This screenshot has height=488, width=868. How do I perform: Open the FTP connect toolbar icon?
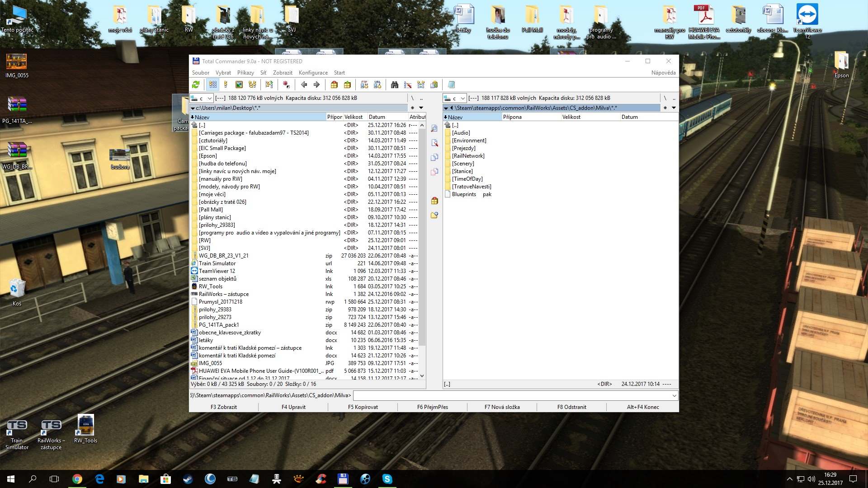tap(364, 84)
